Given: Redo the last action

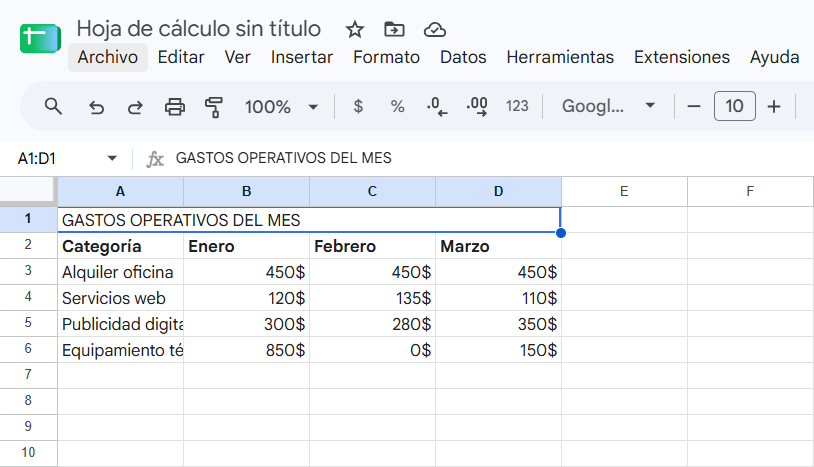Looking at the screenshot, I should tap(135, 107).
